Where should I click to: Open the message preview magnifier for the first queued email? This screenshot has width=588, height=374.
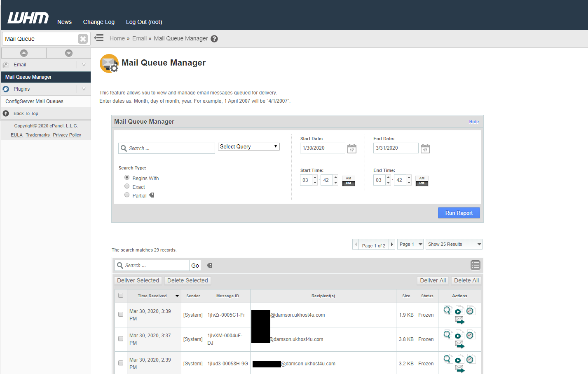point(448,310)
